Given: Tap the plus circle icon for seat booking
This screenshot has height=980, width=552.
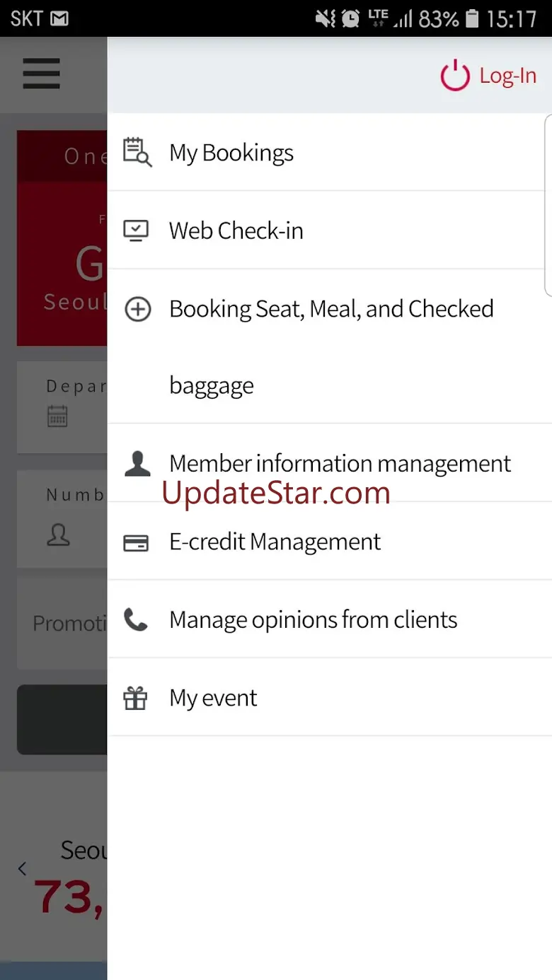Looking at the screenshot, I should tap(137, 309).
